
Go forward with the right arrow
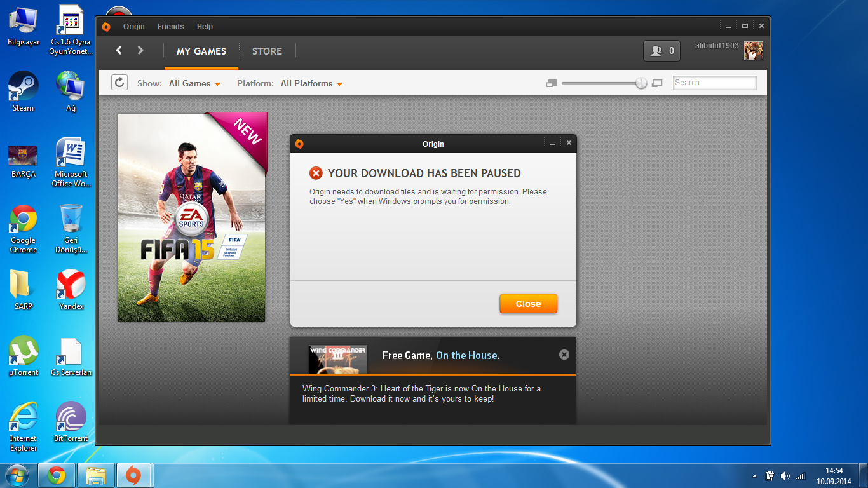(140, 50)
